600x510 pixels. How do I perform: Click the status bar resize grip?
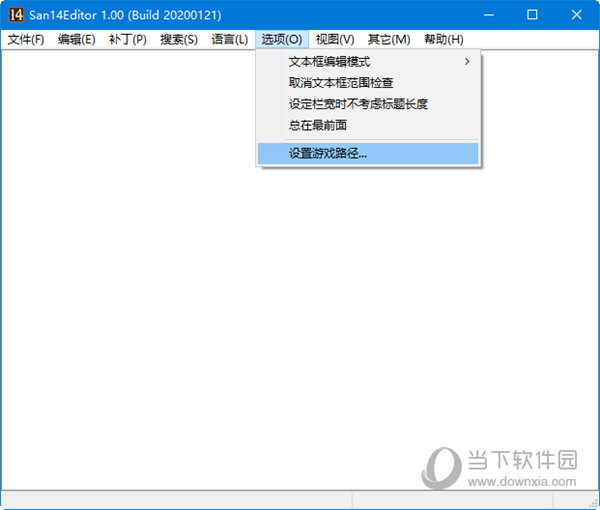(x=593, y=503)
